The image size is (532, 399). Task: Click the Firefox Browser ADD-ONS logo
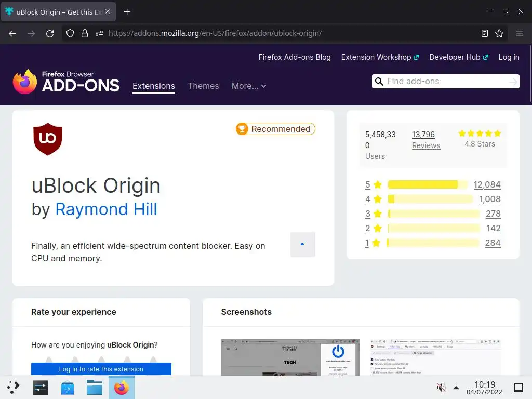(x=66, y=82)
